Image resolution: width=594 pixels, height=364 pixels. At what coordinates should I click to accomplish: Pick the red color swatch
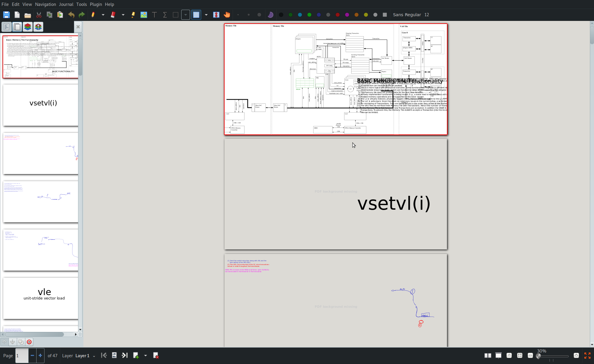338,15
